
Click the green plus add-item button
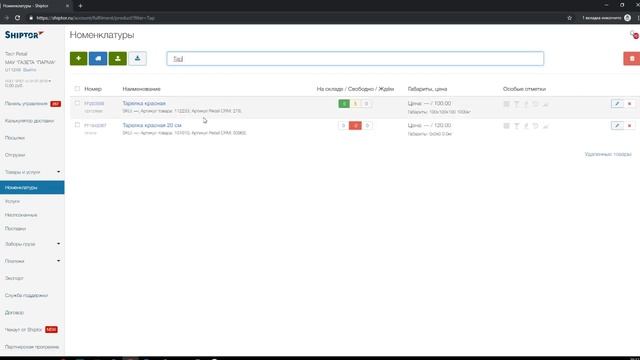click(x=78, y=58)
